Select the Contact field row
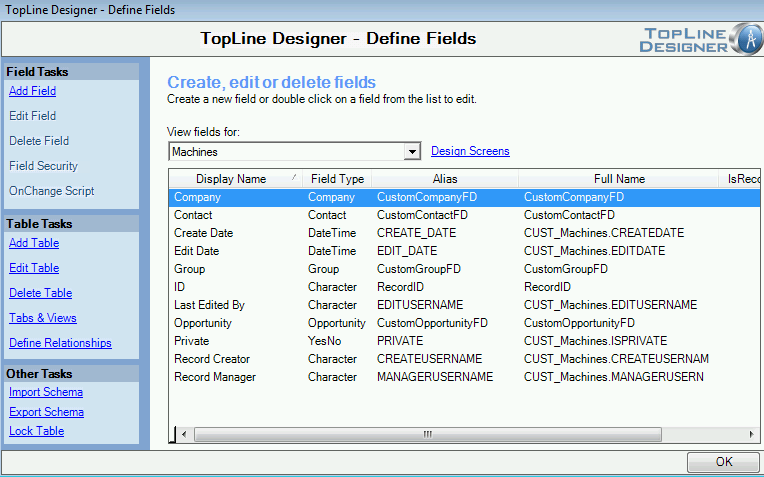 [x=464, y=215]
